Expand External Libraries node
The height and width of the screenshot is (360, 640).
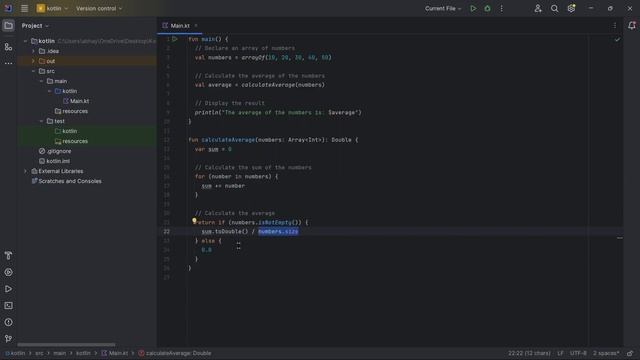pos(25,171)
